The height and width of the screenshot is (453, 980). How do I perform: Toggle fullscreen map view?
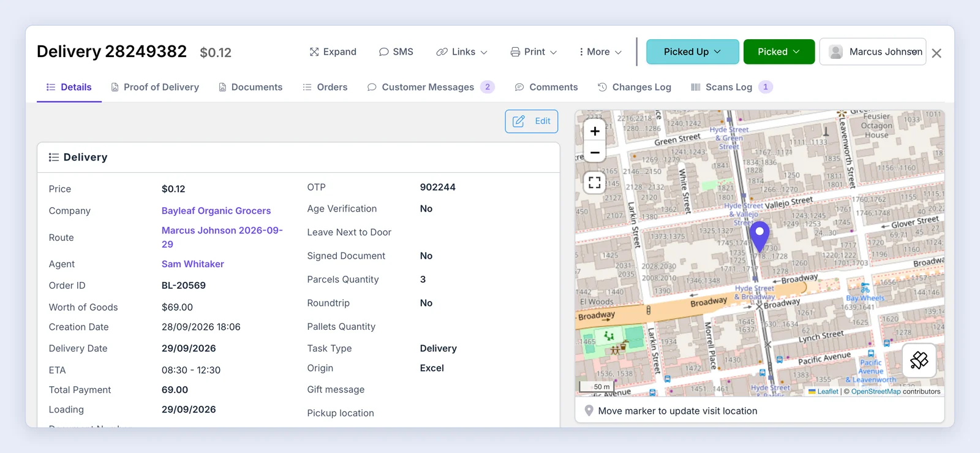click(x=594, y=182)
